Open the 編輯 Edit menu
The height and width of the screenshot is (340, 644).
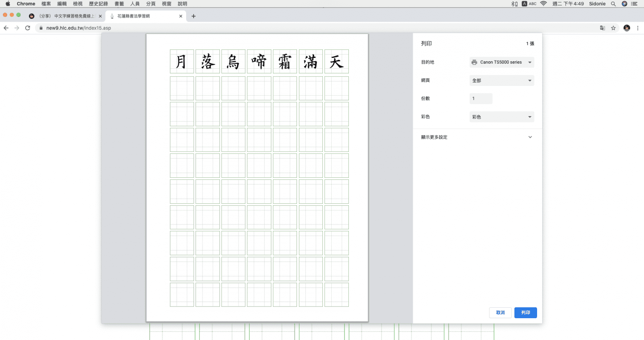click(x=62, y=4)
